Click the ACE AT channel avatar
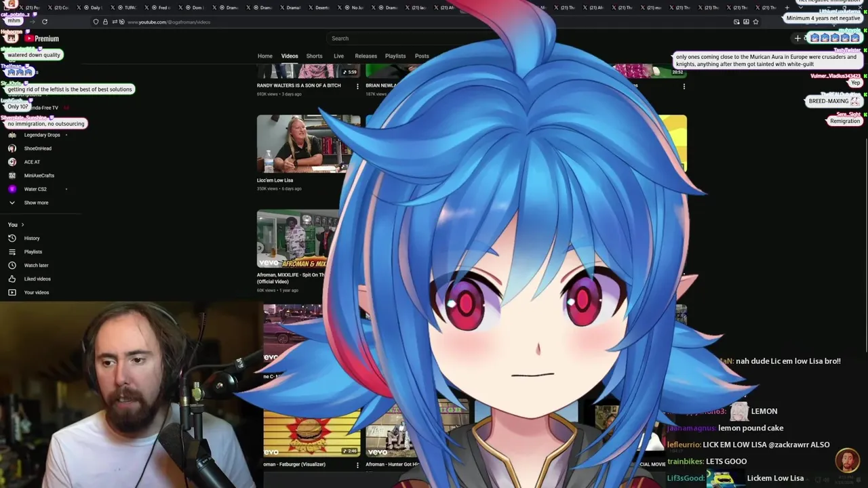This screenshot has height=488, width=868. pyautogui.click(x=12, y=162)
